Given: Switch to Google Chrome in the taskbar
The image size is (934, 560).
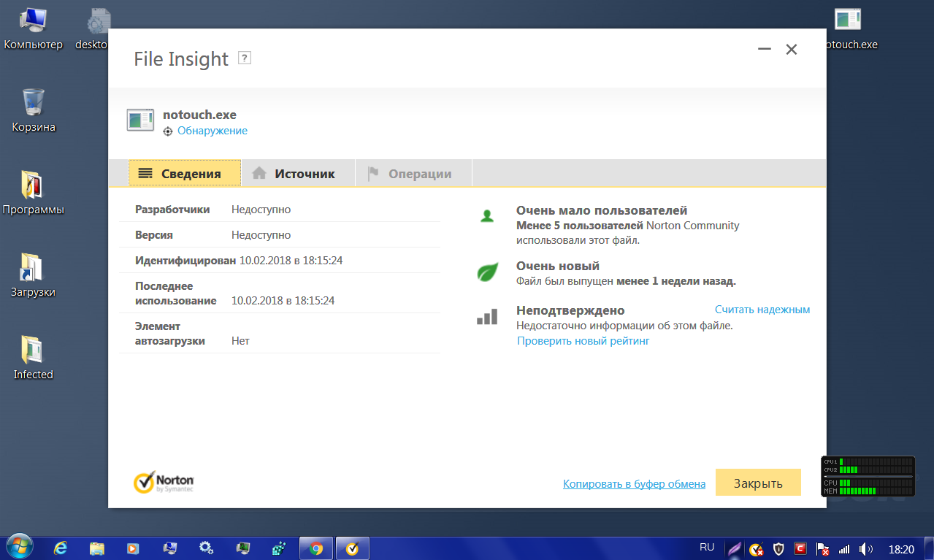Looking at the screenshot, I should click(316, 548).
